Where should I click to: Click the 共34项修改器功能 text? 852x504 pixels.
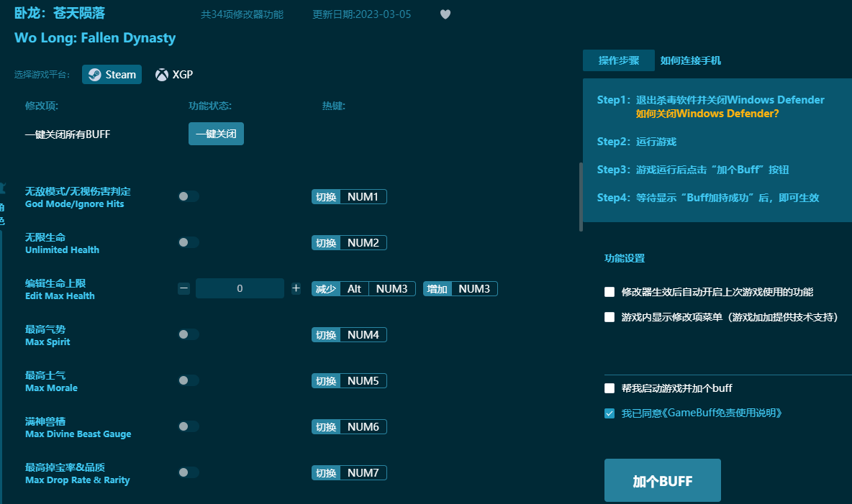coord(243,14)
